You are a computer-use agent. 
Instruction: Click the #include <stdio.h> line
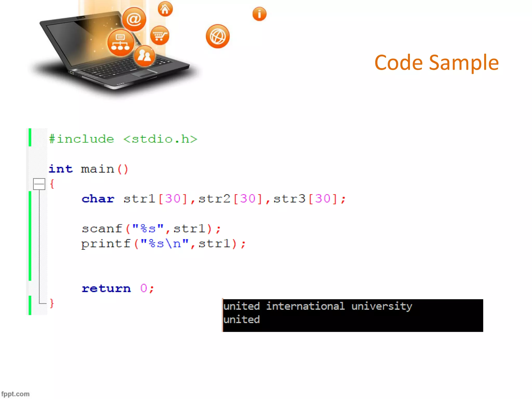123,139
